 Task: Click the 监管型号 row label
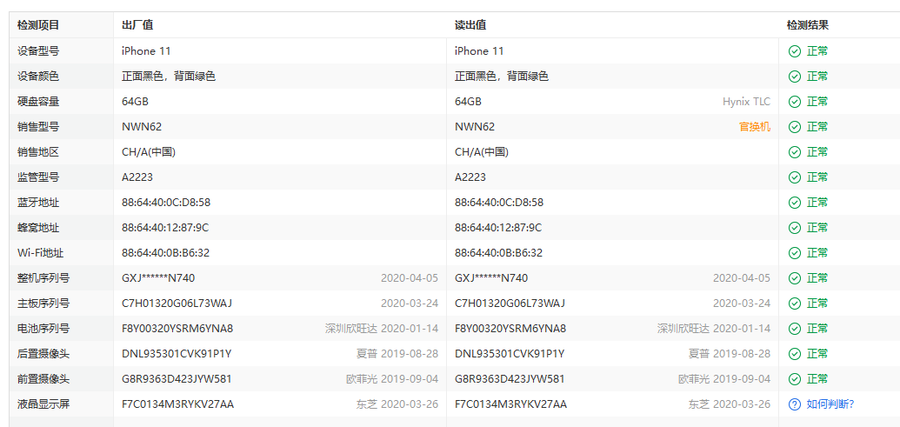(x=38, y=177)
